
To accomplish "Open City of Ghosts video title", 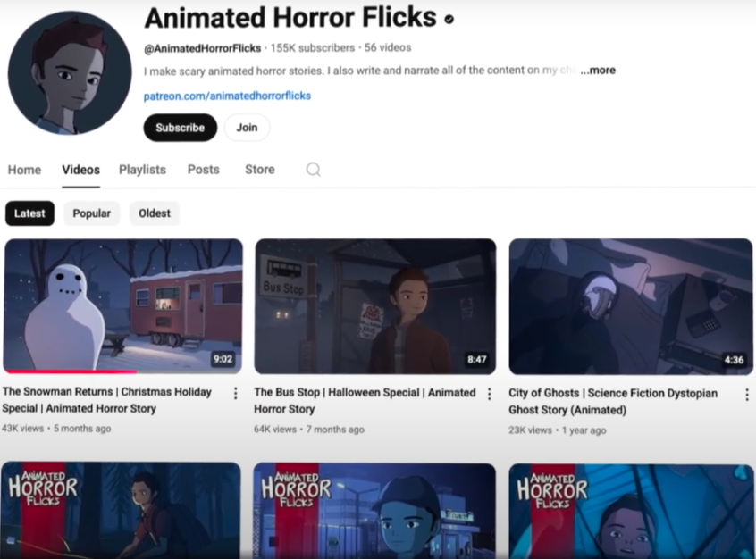I will (613, 402).
